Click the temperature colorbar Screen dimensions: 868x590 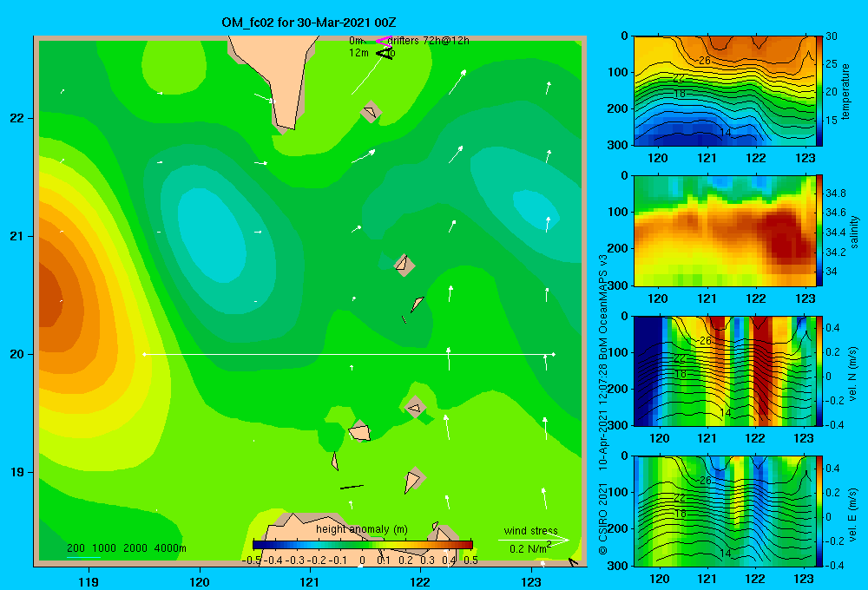pyautogui.click(x=819, y=91)
